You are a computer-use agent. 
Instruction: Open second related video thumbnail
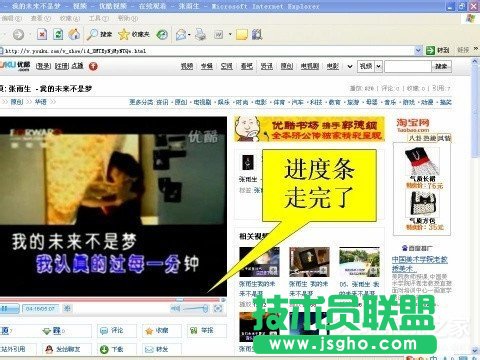point(309,262)
